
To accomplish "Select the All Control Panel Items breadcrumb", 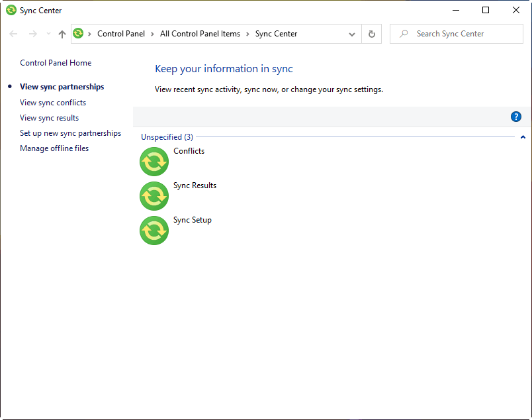I will click(x=200, y=34).
